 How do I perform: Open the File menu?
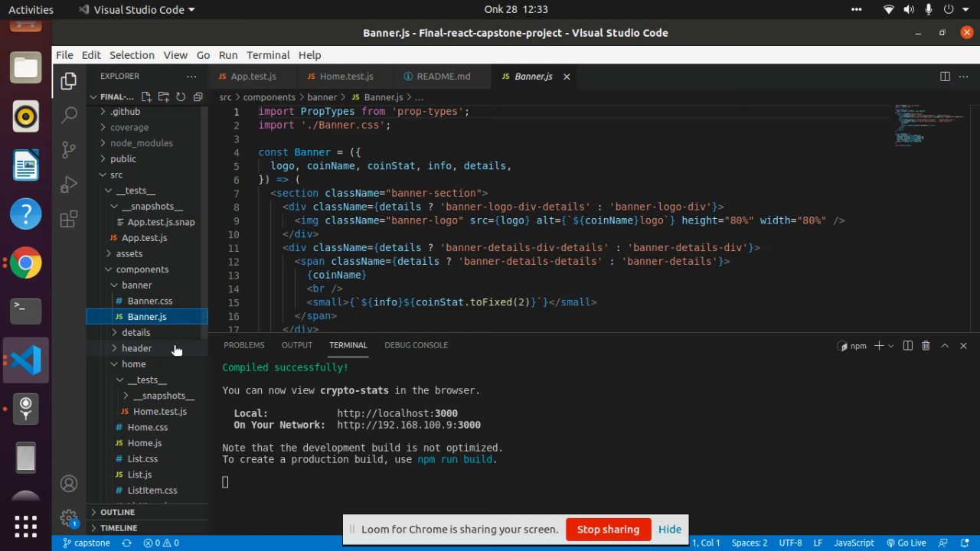click(64, 55)
